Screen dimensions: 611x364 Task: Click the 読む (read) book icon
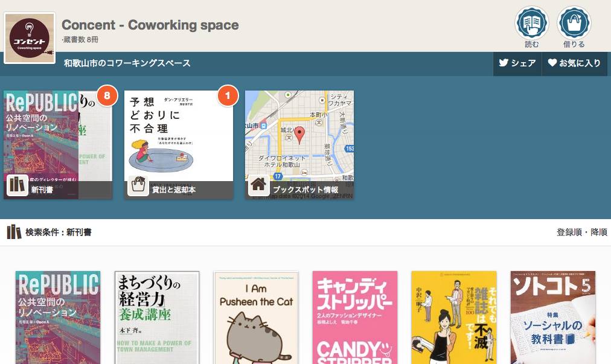[x=531, y=24]
